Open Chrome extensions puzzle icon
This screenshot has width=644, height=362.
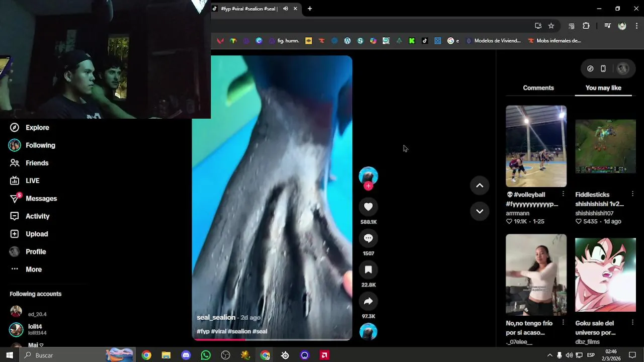click(x=586, y=26)
